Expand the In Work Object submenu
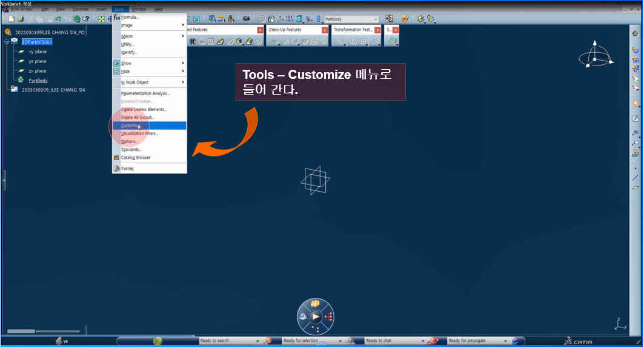This screenshot has width=644, height=347. 150,83
